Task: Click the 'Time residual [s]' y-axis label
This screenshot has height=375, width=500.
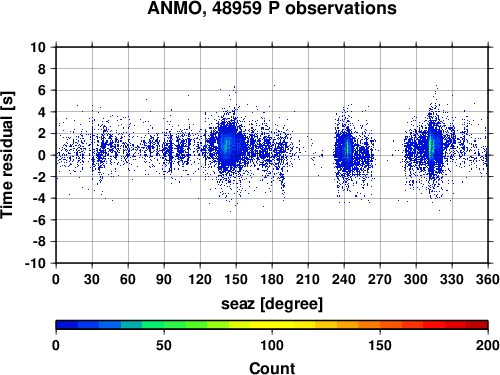Action: [8, 155]
